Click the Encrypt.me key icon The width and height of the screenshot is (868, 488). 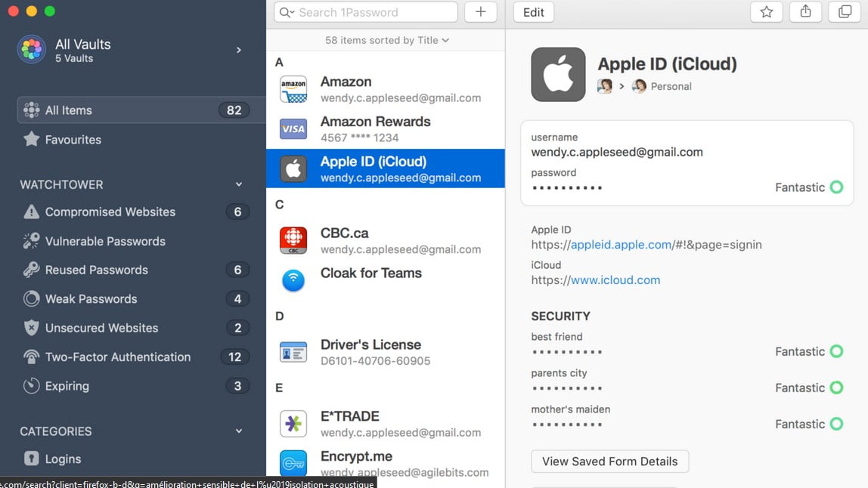coord(293,463)
